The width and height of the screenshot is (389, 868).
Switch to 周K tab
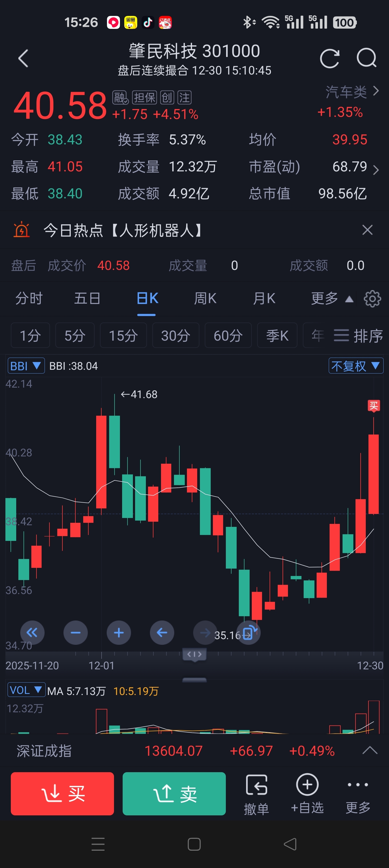click(205, 299)
